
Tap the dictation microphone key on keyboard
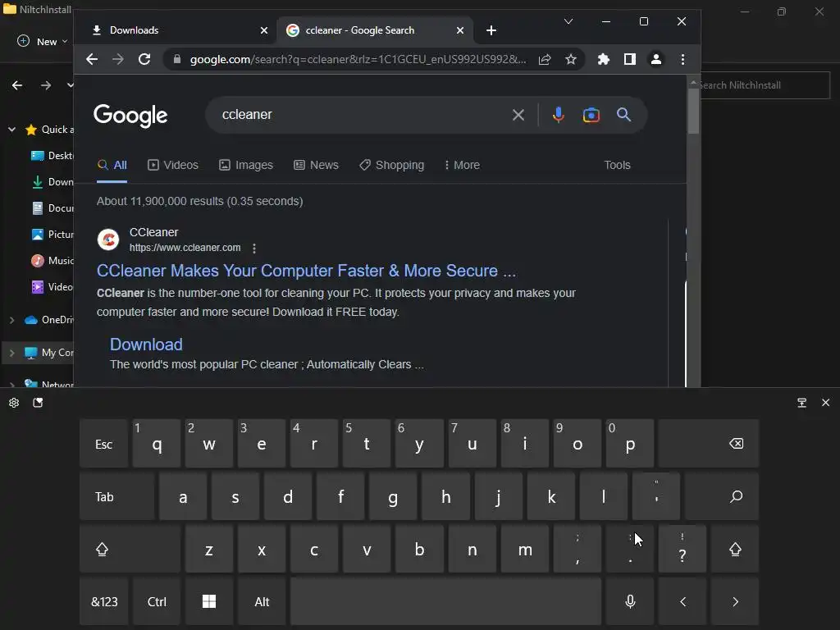pos(630,601)
